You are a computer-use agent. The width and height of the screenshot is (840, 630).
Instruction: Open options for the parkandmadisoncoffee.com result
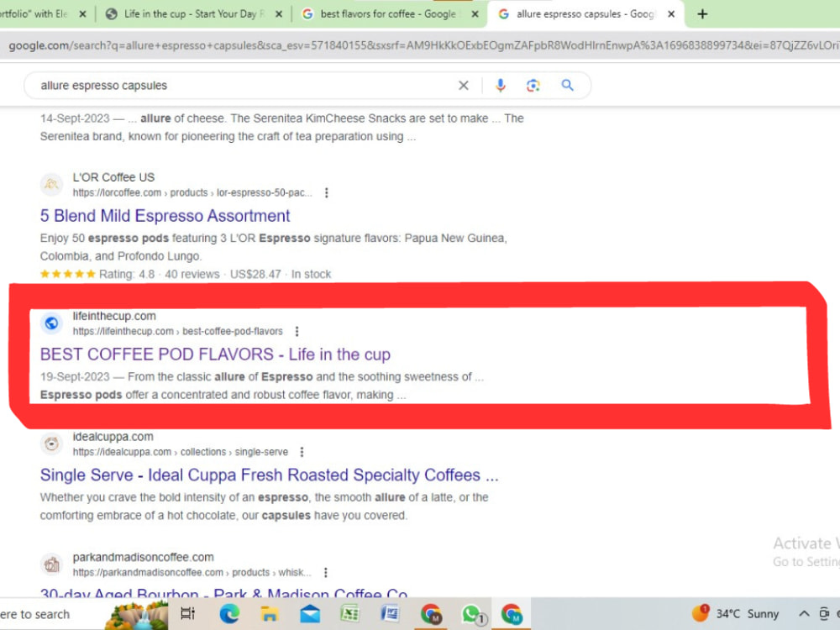(x=325, y=573)
